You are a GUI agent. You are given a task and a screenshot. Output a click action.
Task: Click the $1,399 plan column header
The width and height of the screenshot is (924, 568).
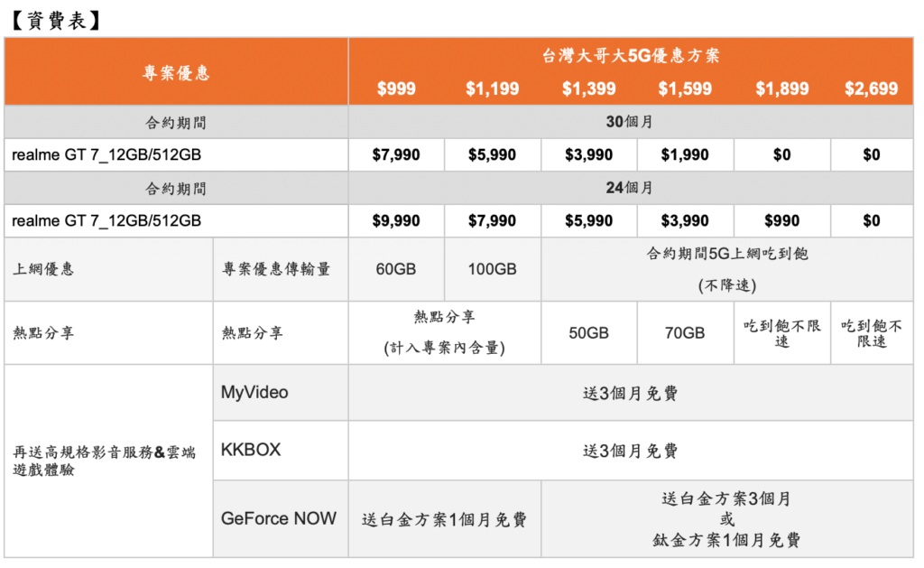coord(589,88)
